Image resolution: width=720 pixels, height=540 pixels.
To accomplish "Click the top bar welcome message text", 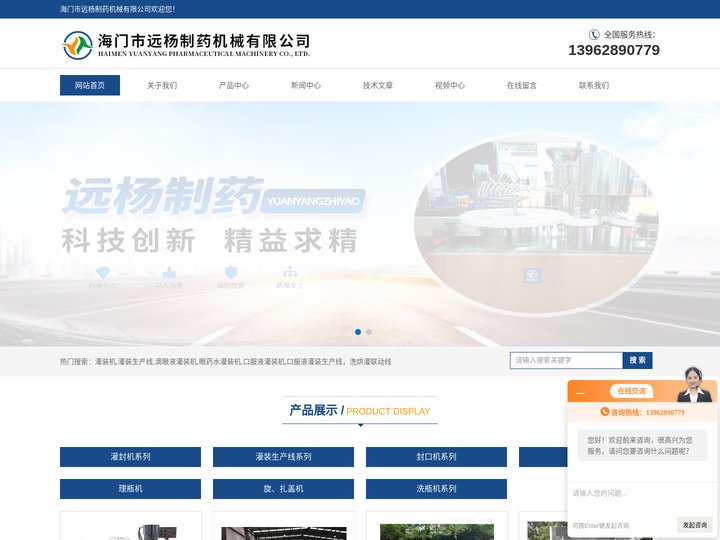I will point(118,9).
